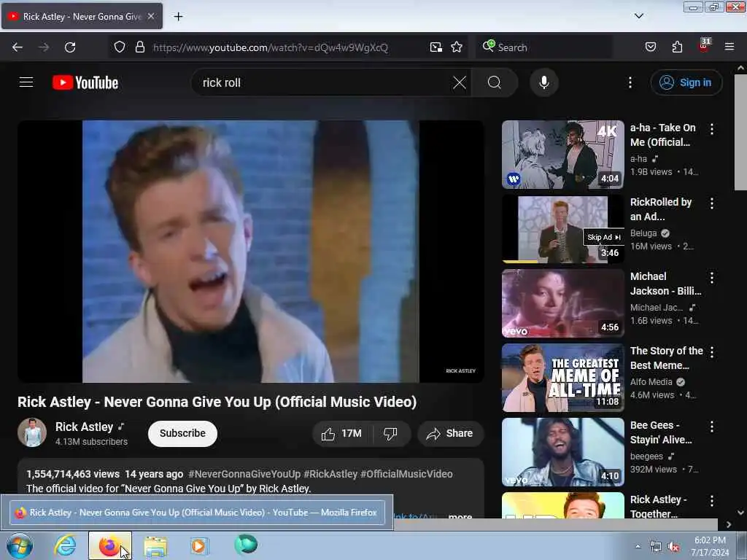Pause the video by clicking the player
The height and width of the screenshot is (560, 747).
[251, 251]
